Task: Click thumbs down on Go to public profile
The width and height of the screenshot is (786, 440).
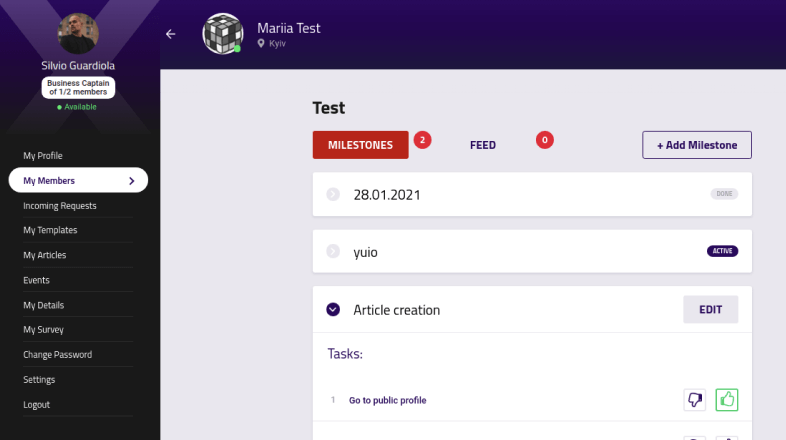Action: point(694,400)
